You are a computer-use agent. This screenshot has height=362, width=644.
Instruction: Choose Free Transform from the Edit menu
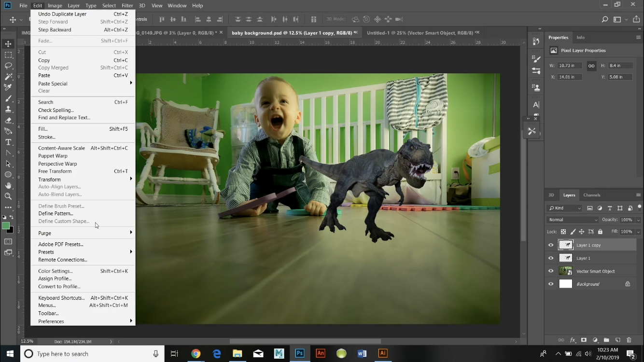(x=55, y=171)
